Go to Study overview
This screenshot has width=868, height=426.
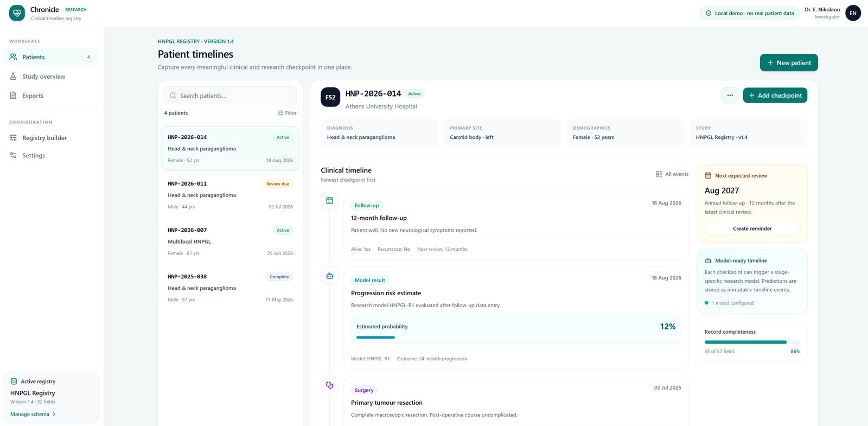click(52, 77)
